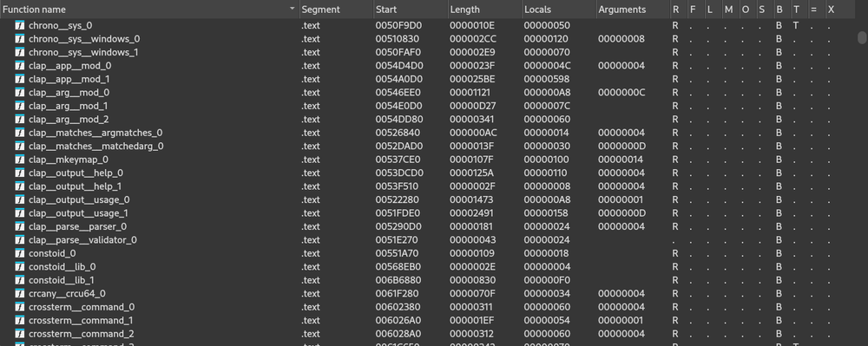Click function icon beside crossterm__command_2
This screenshot has height=346, width=868.
point(20,334)
